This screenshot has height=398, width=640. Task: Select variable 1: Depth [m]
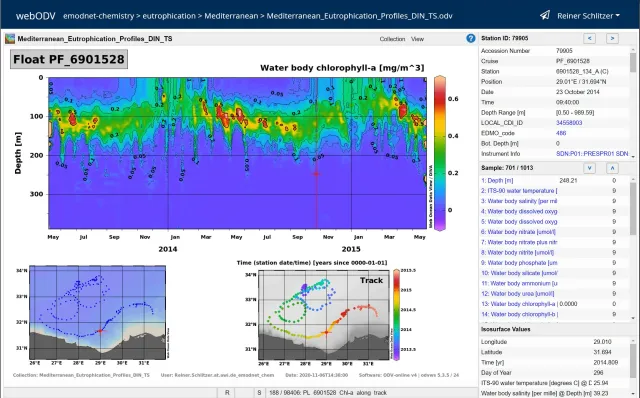click(x=497, y=180)
